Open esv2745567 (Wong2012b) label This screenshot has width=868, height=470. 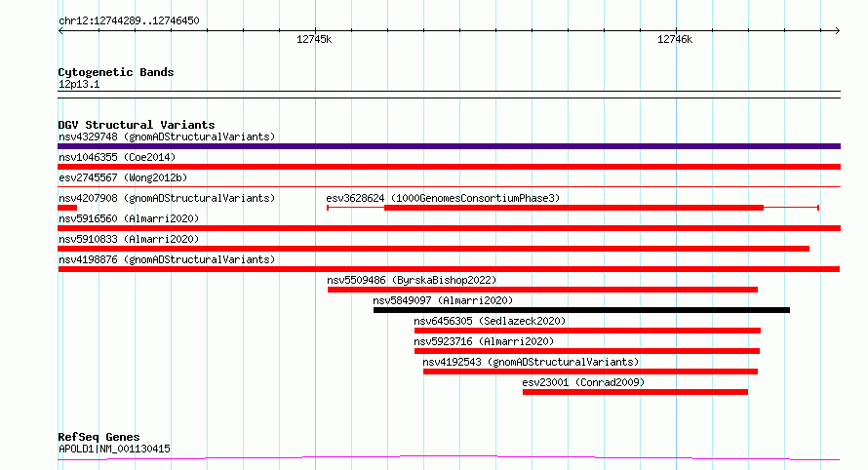point(123,177)
